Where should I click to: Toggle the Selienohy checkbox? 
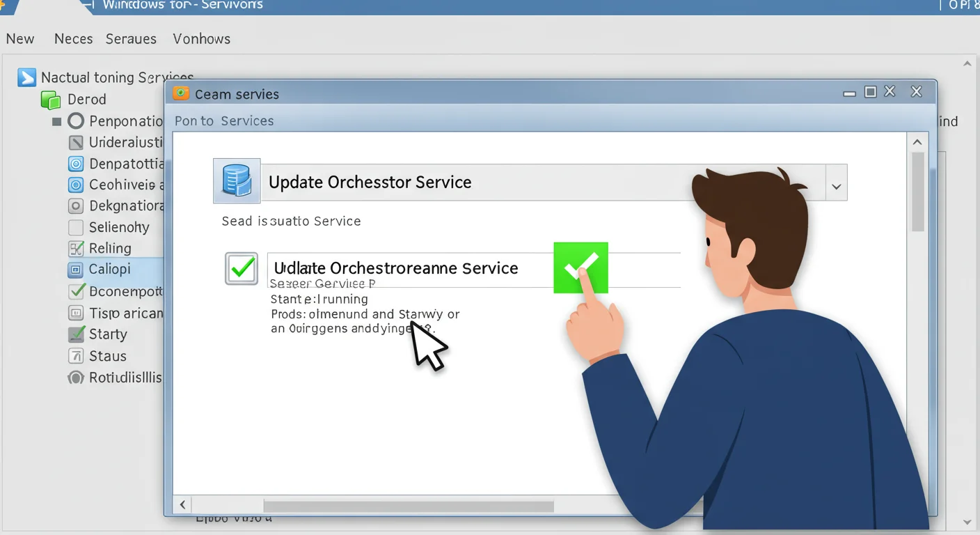click(76, 228)
